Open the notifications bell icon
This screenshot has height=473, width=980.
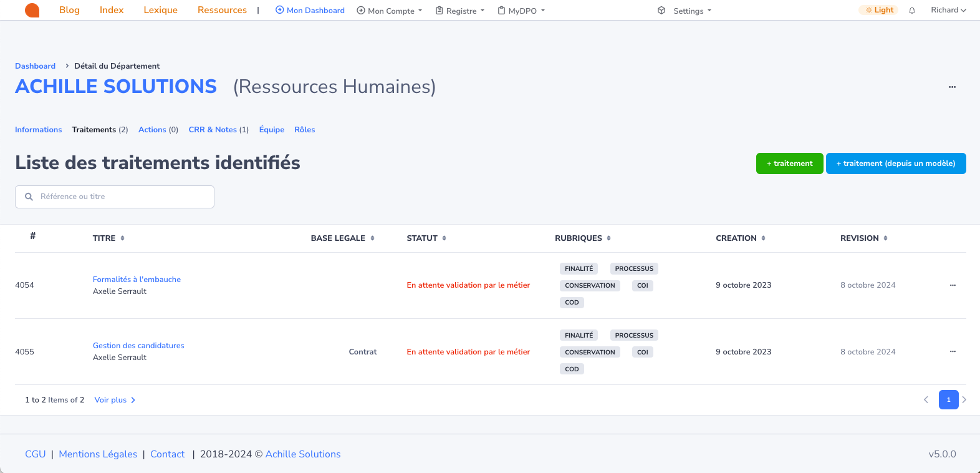pos(912,11)
